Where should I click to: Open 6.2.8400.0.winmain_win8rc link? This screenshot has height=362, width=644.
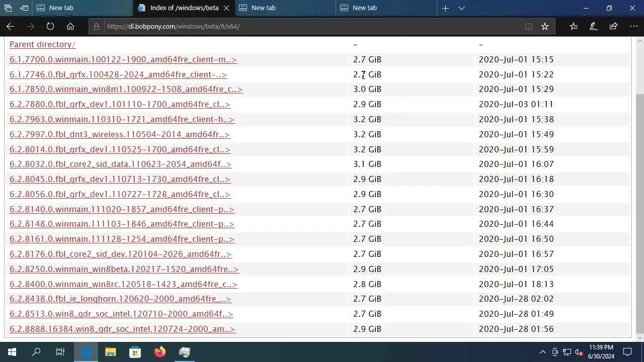coord(123,284)
